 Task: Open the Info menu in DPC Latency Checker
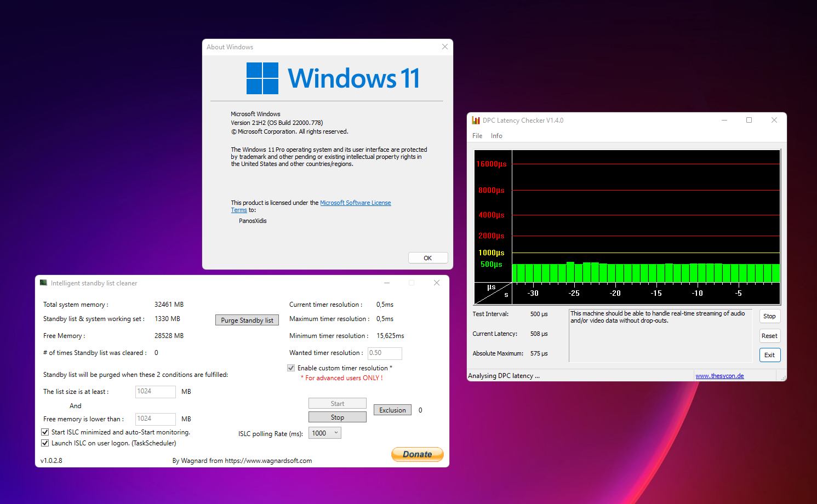point(496,136)
